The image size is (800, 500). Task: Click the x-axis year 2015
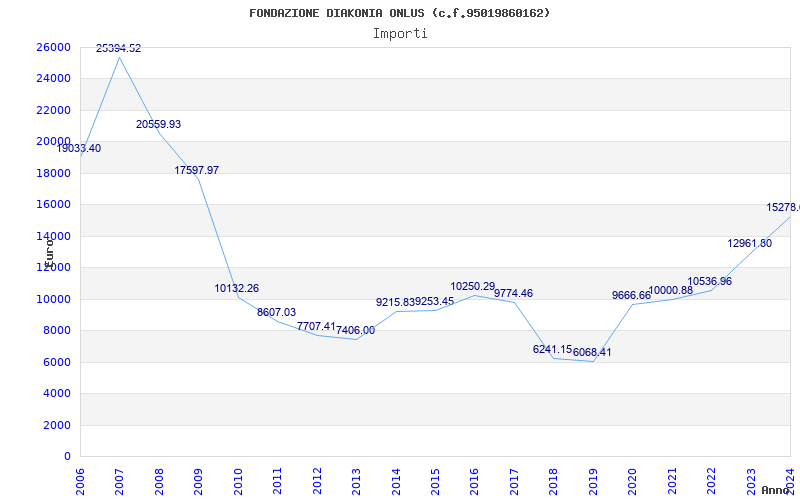(435, 481)
